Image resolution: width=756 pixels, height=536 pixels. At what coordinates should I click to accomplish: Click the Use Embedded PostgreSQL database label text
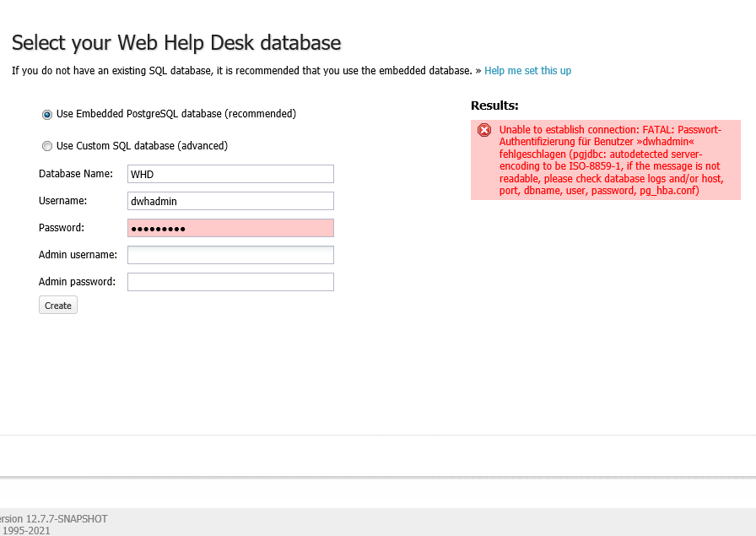tap(176, 114)
